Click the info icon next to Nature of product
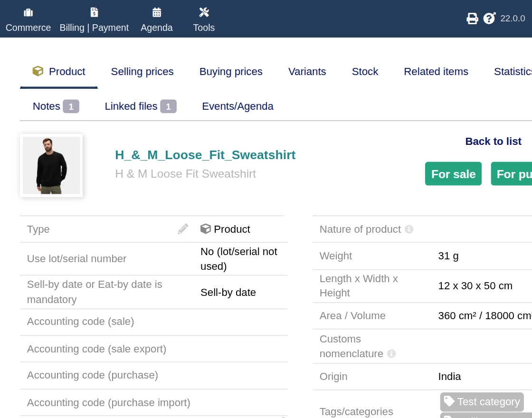Screen dimensions: 532x418 [409, 229]
